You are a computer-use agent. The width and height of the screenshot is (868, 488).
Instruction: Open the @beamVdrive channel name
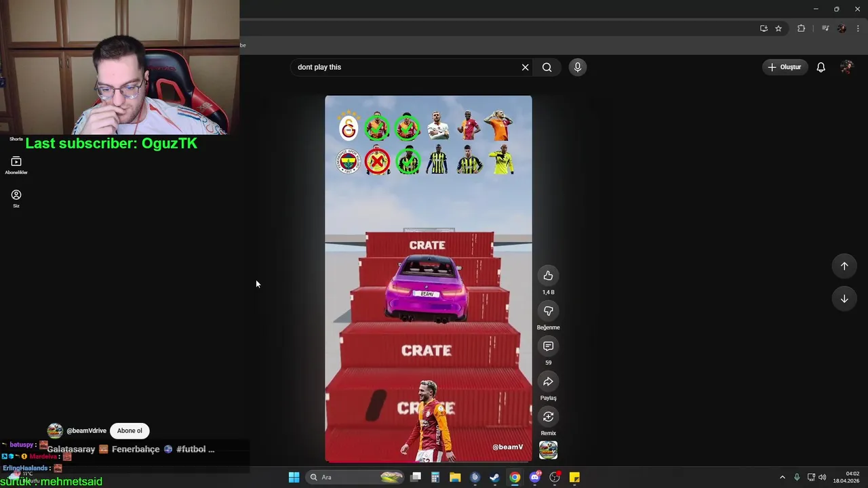click(x=86, y=431)
